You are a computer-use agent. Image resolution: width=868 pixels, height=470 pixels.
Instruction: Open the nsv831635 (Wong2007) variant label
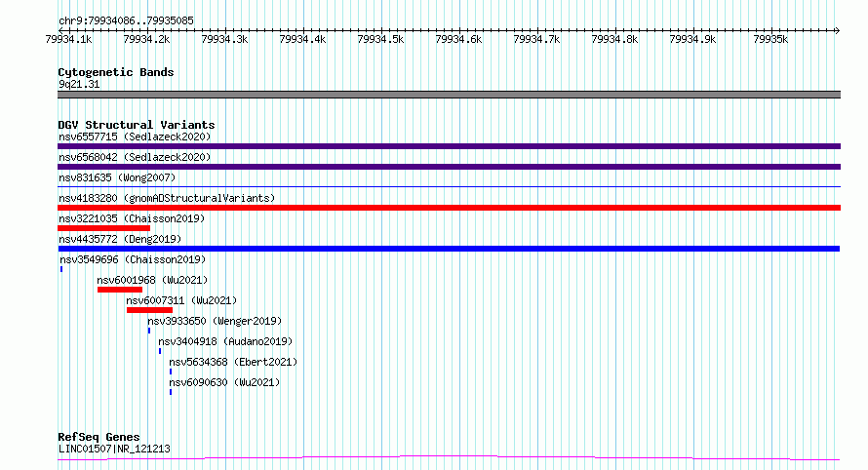pos(117,177)
